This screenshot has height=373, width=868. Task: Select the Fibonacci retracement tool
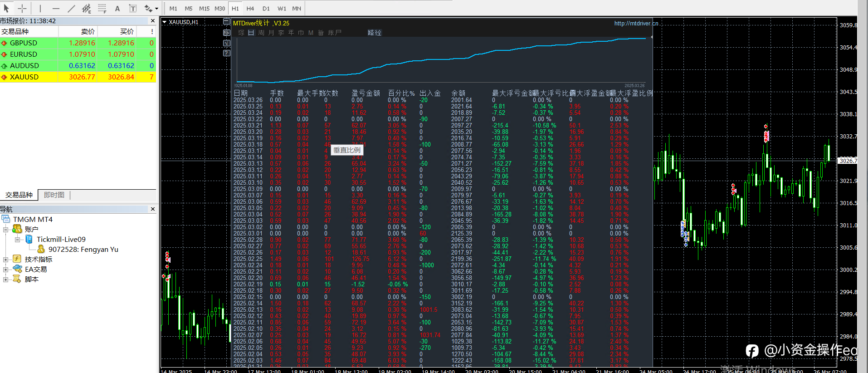coord(102,8)
